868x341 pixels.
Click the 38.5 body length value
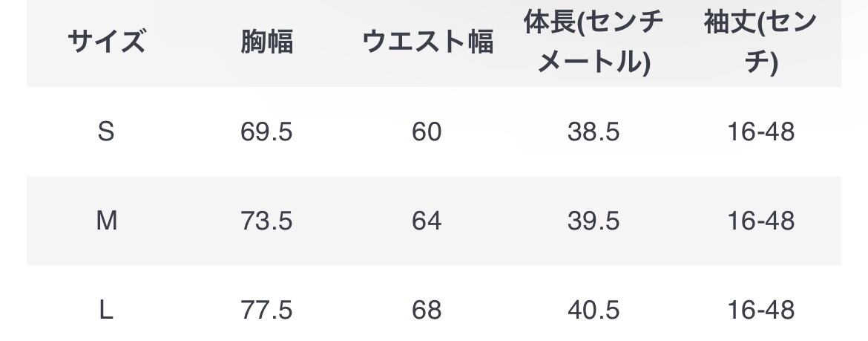point(593,131)
